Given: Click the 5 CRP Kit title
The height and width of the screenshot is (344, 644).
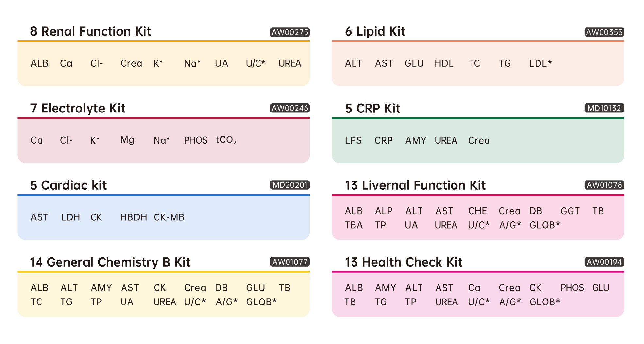Looking at the screenshot, I should [x=372, y=108].
